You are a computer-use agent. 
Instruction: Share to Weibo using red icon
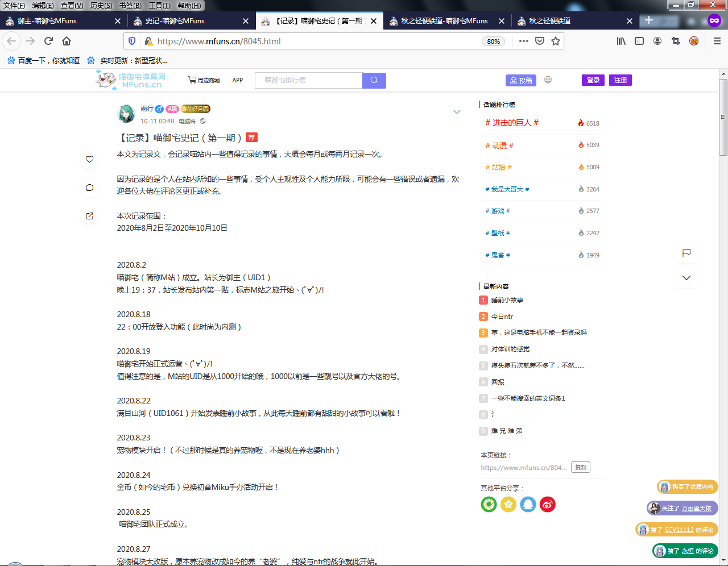[x=547, y=504]
